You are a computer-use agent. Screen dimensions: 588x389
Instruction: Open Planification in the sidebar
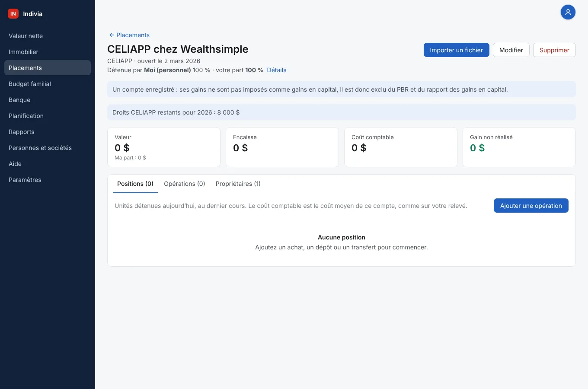click(48, 116)
